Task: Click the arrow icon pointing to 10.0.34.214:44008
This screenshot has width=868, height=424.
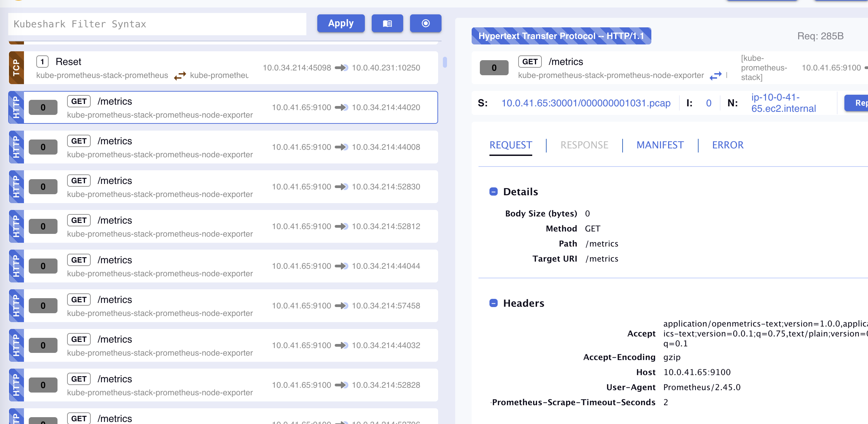Action: [341, 147]
